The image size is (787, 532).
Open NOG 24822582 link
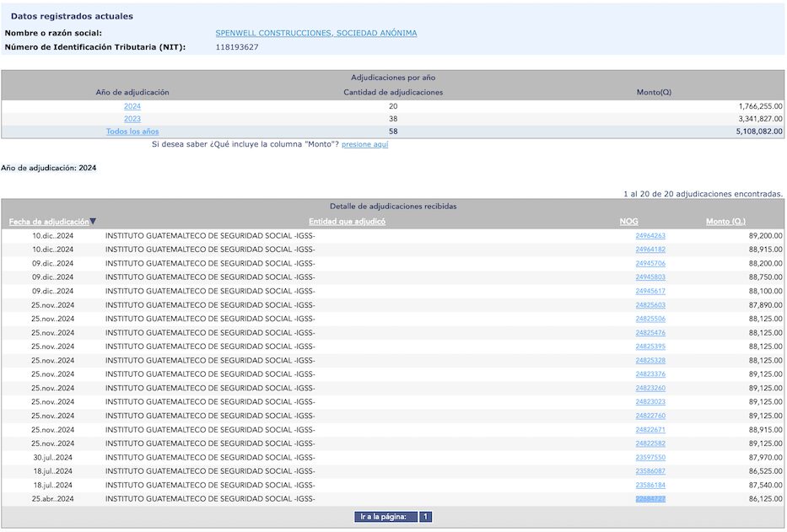tap(650, 443)
